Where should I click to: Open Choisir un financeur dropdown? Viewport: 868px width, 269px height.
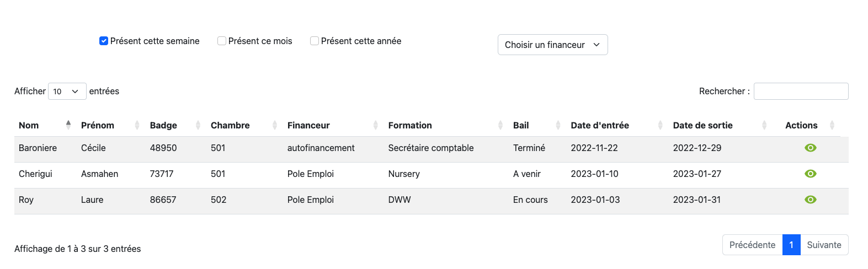[552, 45]
